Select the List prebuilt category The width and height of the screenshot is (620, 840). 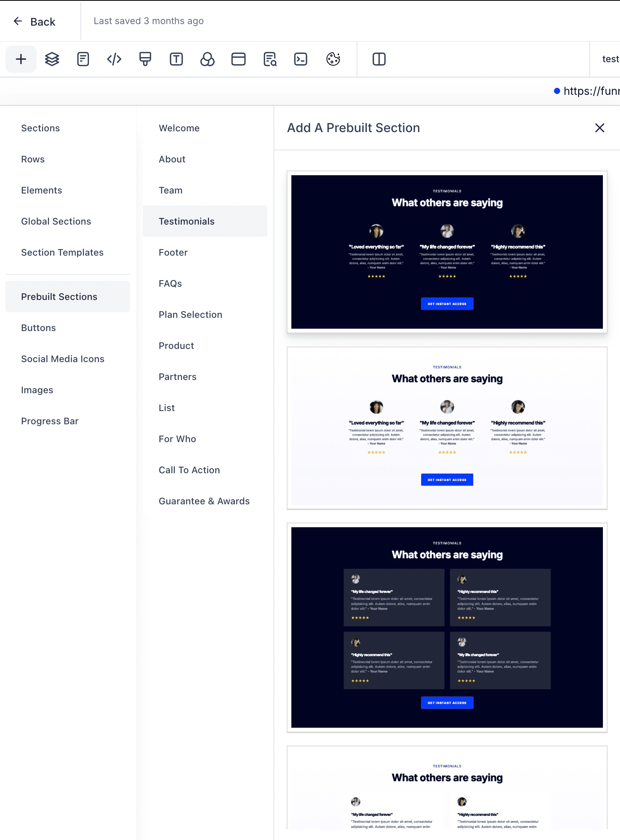(205, 408)
